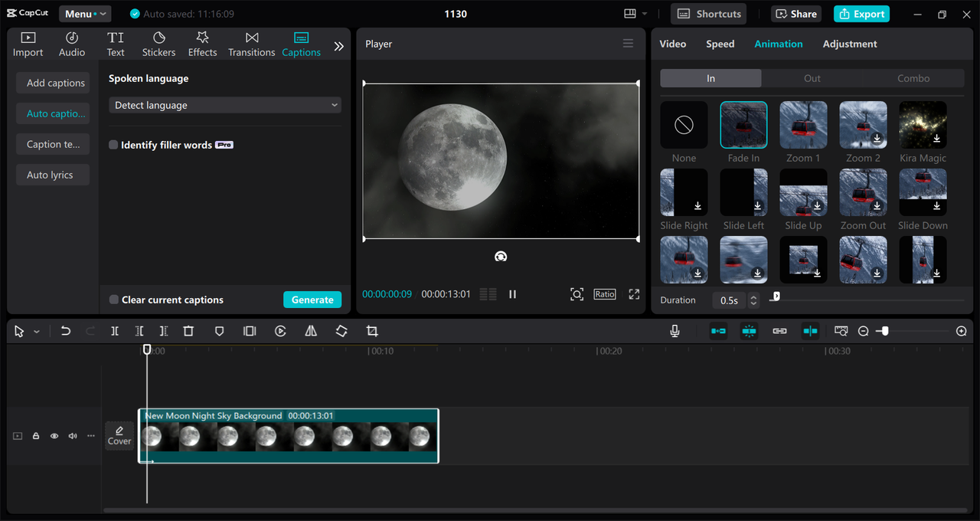Switch to the Video properties tab
The height and width of the screenshot is (521, 980).
point(673,44)
